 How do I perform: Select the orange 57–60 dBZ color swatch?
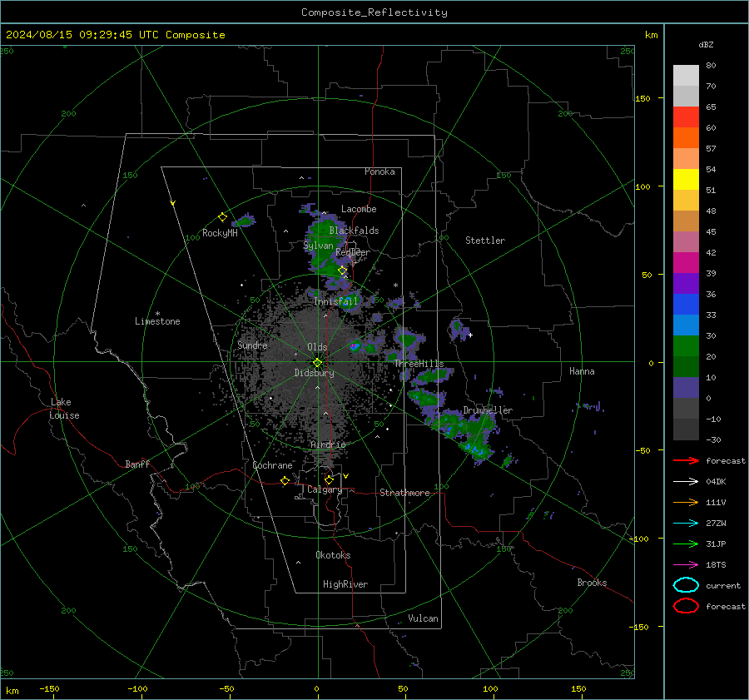click(686, 138)
